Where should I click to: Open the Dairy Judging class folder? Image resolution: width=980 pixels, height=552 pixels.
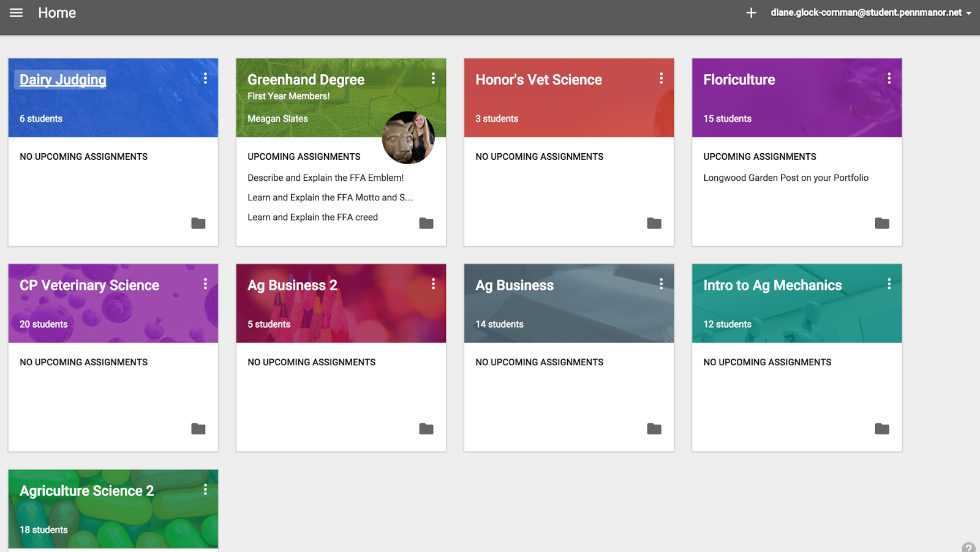(x=198, y=223)
